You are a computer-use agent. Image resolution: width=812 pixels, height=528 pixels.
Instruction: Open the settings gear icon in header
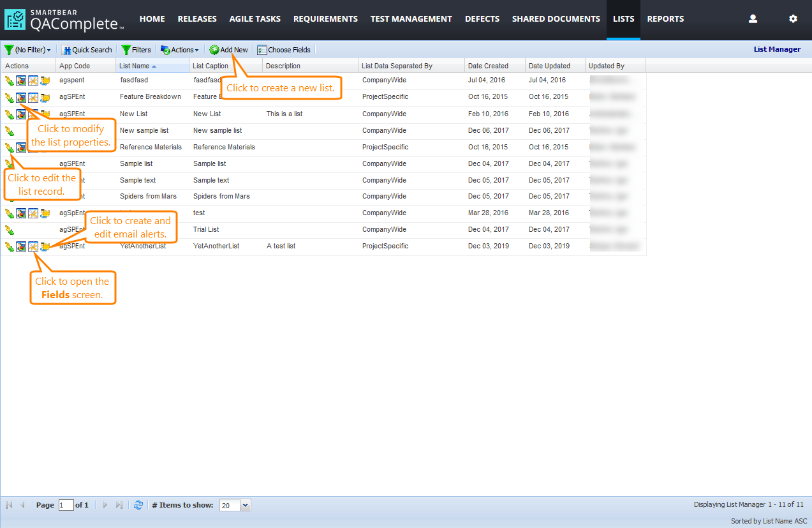point(793,19)
